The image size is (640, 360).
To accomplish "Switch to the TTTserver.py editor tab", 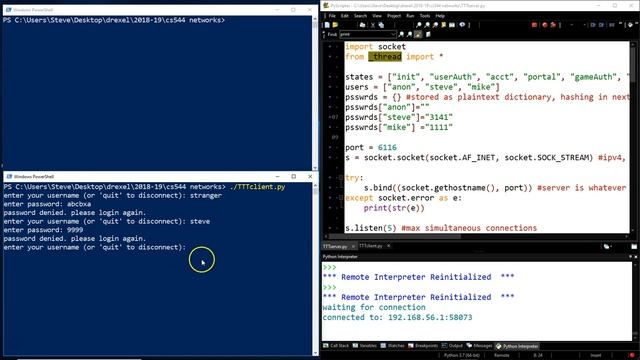I will click(x=335, y=247).
